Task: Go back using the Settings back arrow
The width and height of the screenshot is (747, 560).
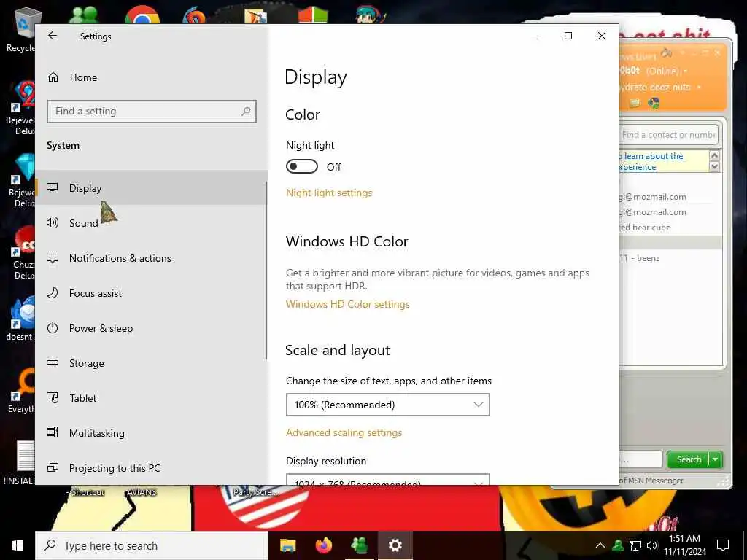Action: 53,36
